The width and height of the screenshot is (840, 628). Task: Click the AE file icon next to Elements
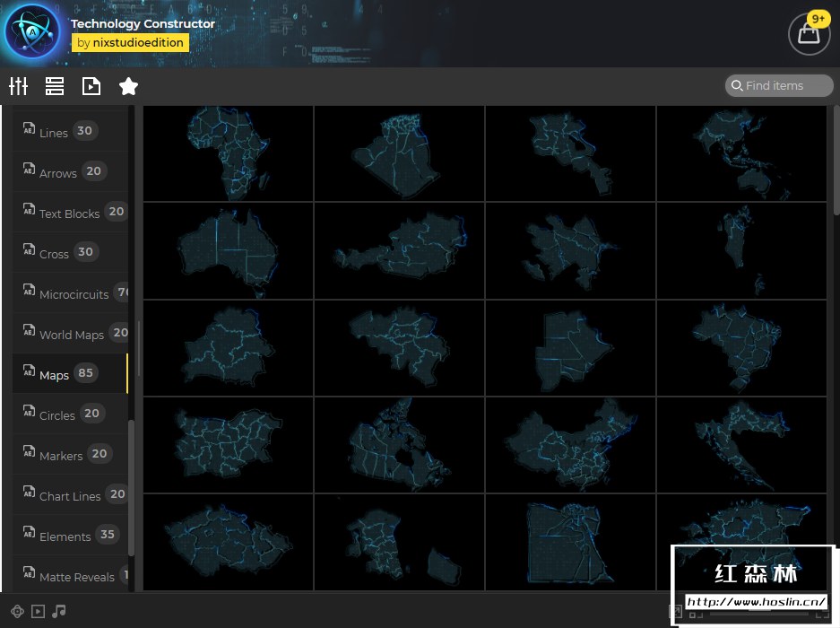[29, 532]
